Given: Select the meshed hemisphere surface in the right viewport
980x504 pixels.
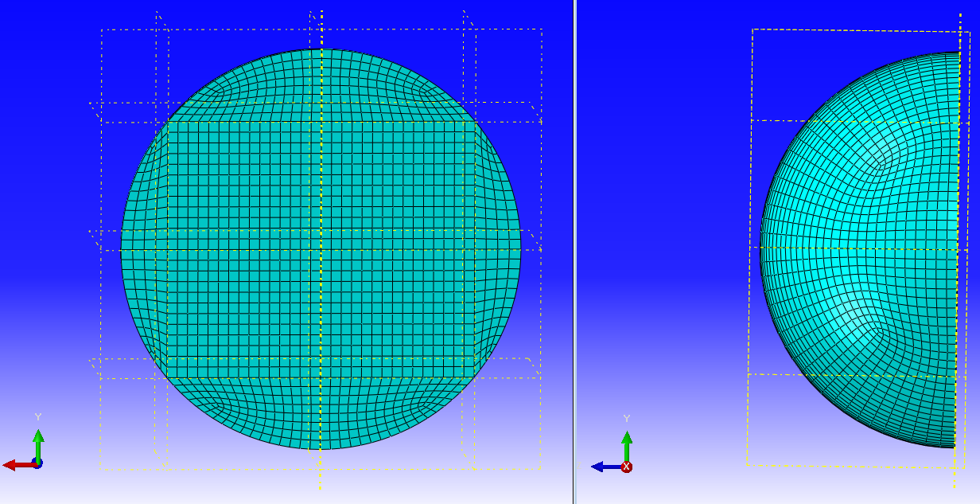Looking at the screenshot, I should (x=859, y=249).
